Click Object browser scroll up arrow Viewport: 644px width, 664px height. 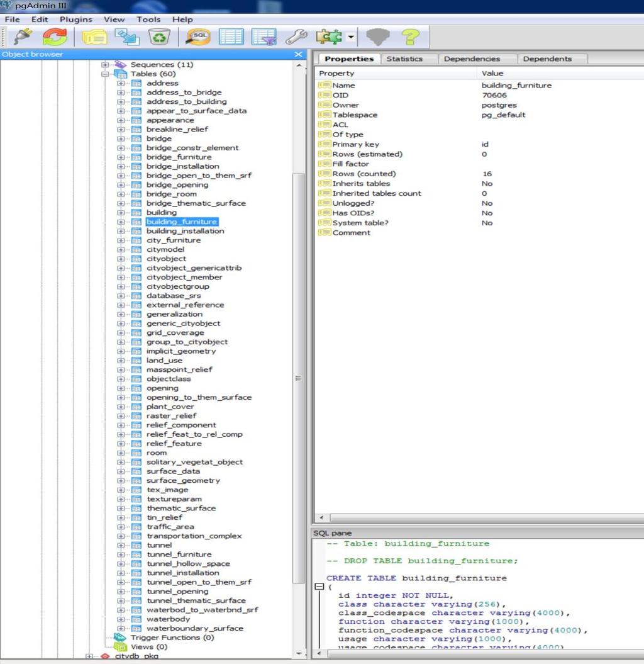click(x=299, y=65)
